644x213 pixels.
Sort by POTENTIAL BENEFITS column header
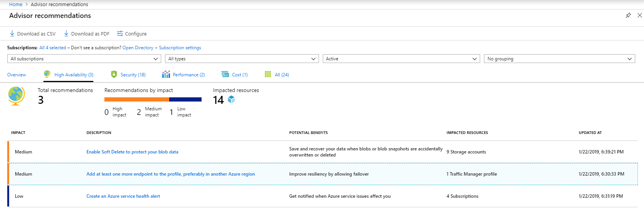click(x=308, y=133)
